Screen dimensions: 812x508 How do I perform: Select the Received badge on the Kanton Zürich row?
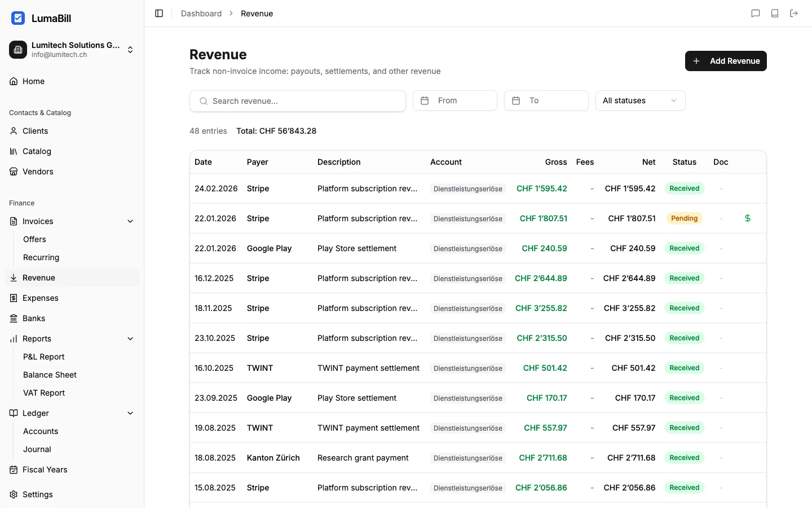point(684,458)
